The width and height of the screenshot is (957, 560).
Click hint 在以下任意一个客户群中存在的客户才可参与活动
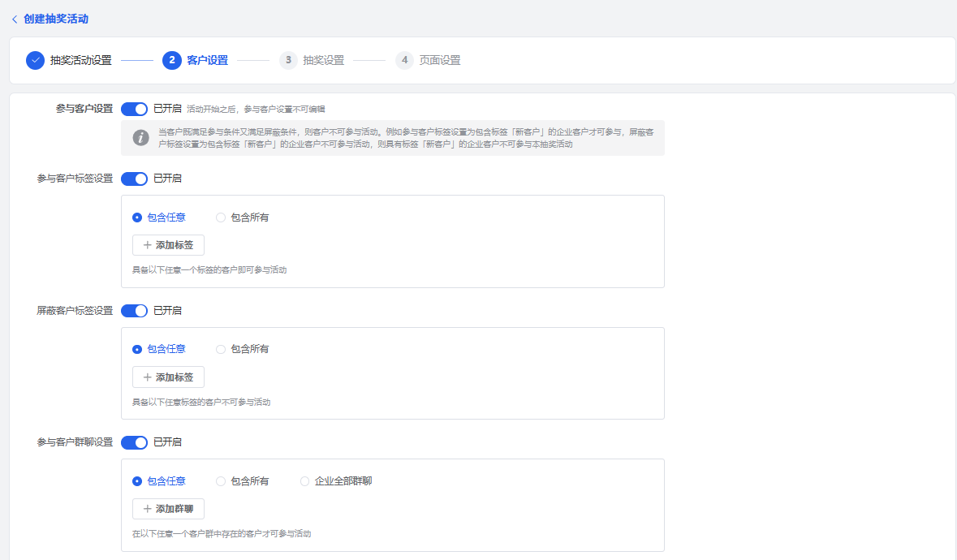(222, 534)
